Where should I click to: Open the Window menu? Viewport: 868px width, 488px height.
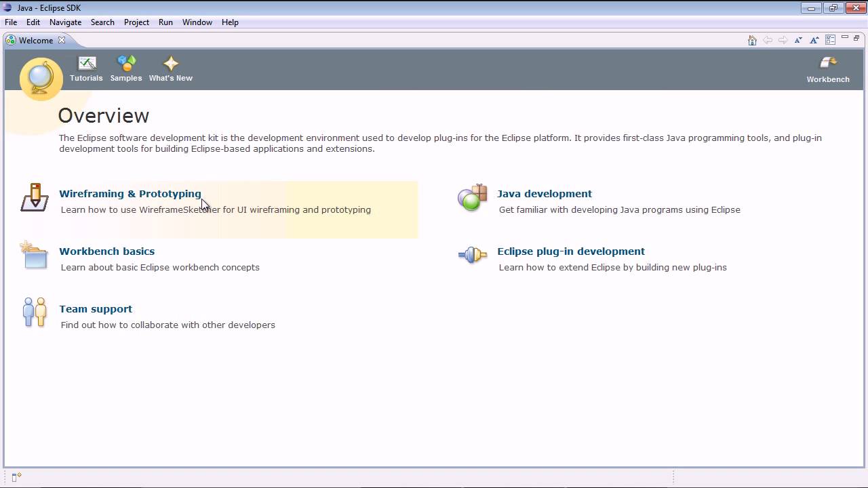[197, 22]
